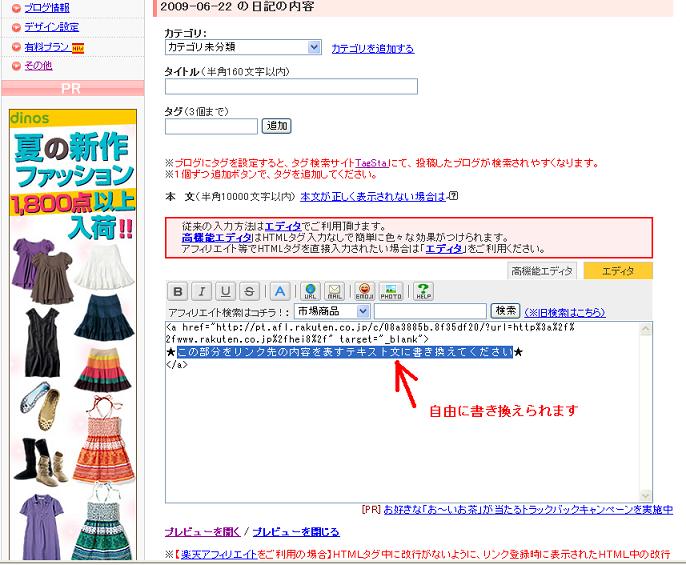The width and height of the screenshot is (686, 565).
Task: Click the dinos logo at the ad's top
Action: (x=29, y=118)
